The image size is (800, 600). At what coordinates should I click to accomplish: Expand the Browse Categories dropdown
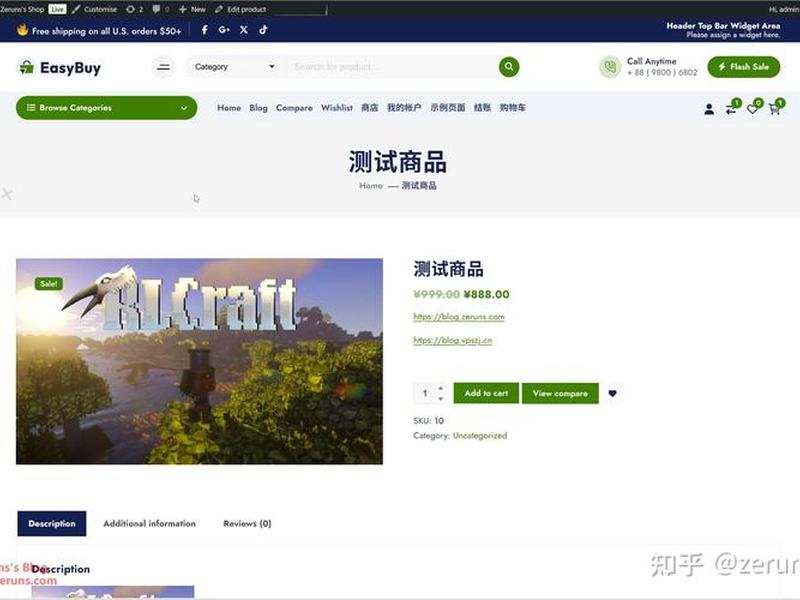point(107,108)
